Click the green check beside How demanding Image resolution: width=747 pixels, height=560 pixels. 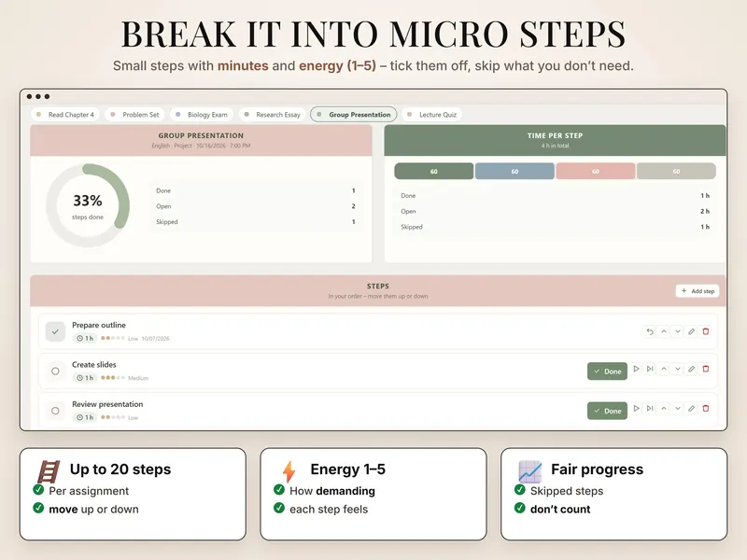tap(279, 489)
